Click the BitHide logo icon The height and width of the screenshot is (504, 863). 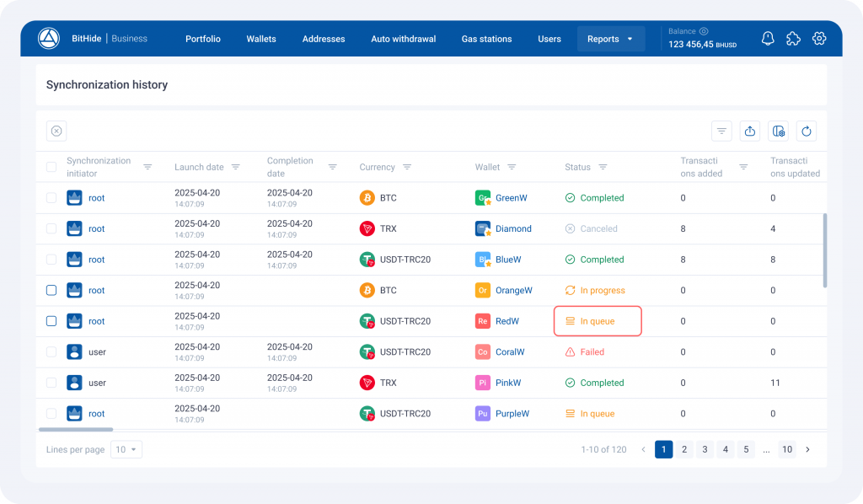[x=48, y=39]
